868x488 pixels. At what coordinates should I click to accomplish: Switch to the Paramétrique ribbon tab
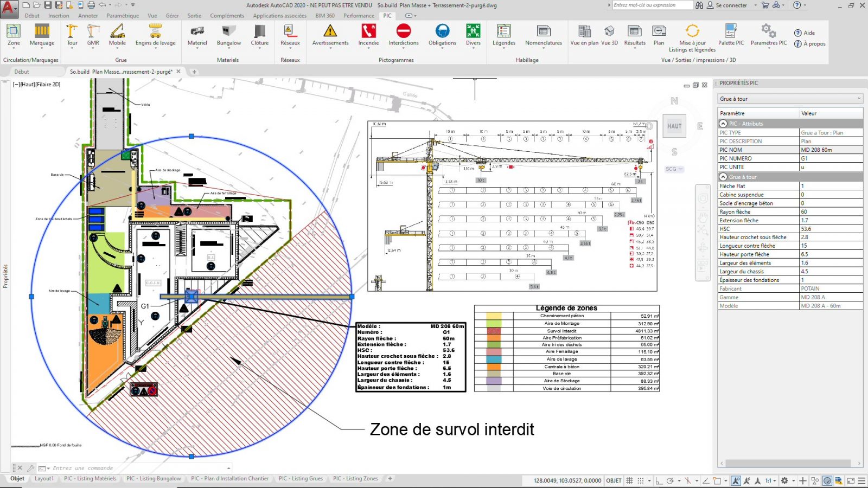point(123,16)
